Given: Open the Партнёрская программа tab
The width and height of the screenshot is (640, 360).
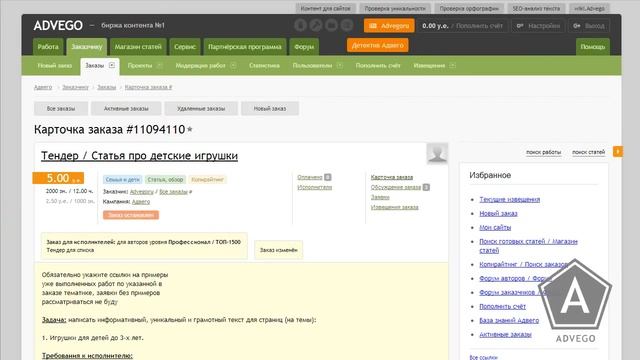Looking at the screenshot, I should click(x=244, y=47).
